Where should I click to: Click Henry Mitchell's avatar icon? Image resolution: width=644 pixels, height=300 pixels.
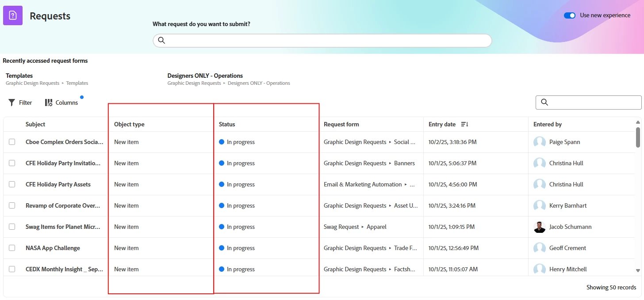tap(540, 269)
